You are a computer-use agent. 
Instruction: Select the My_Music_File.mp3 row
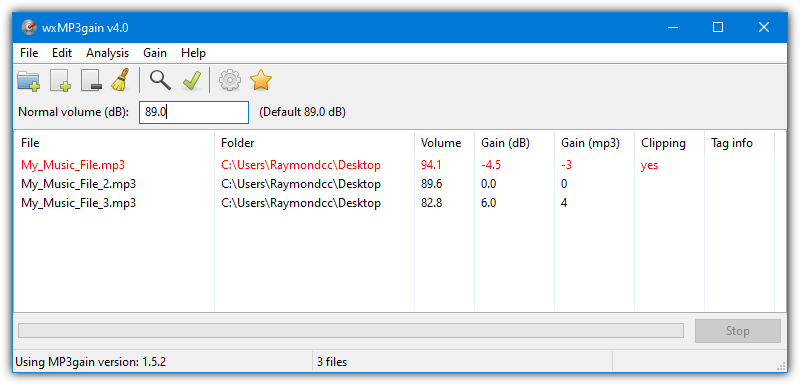[x=394, y=165]
